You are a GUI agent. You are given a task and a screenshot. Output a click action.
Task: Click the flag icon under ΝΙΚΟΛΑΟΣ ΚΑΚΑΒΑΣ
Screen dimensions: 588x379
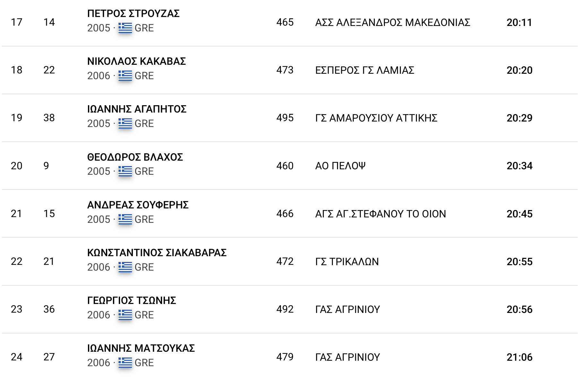[125, 76]
